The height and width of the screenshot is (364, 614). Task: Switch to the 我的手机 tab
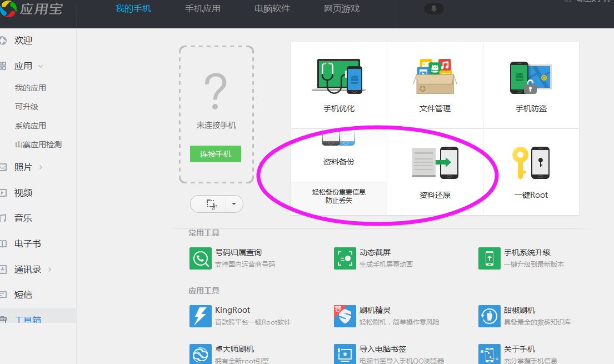tap(133, 9)
